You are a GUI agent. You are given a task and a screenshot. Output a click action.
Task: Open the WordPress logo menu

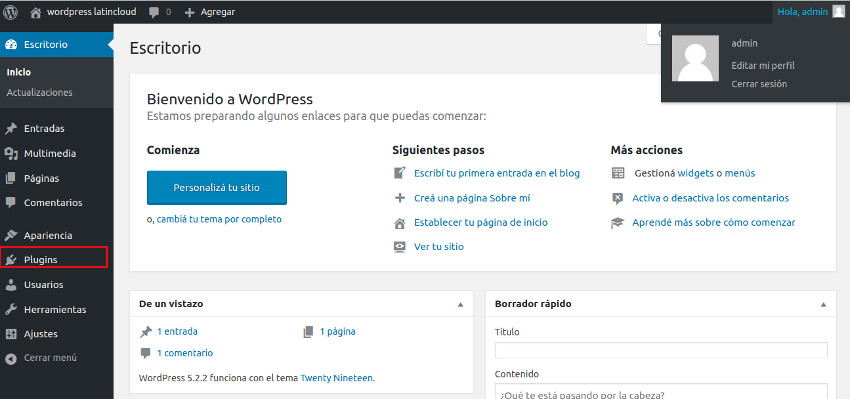pos(10,12)
